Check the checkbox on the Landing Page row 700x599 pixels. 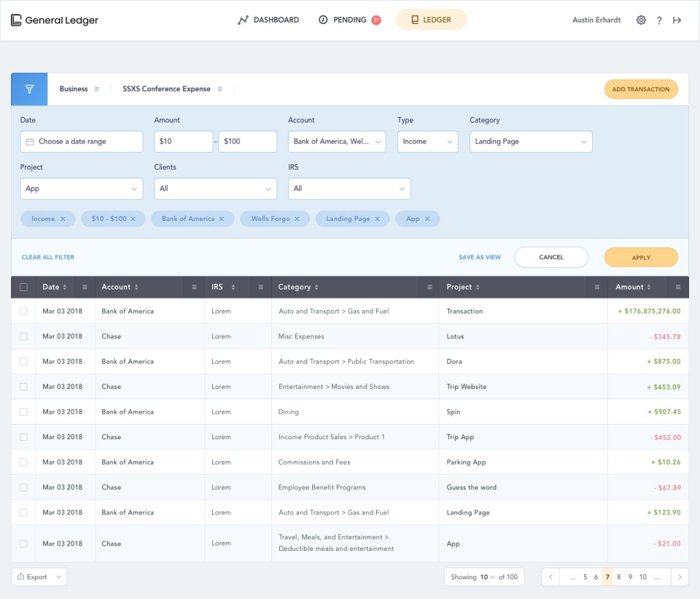(x=23, y=512)
